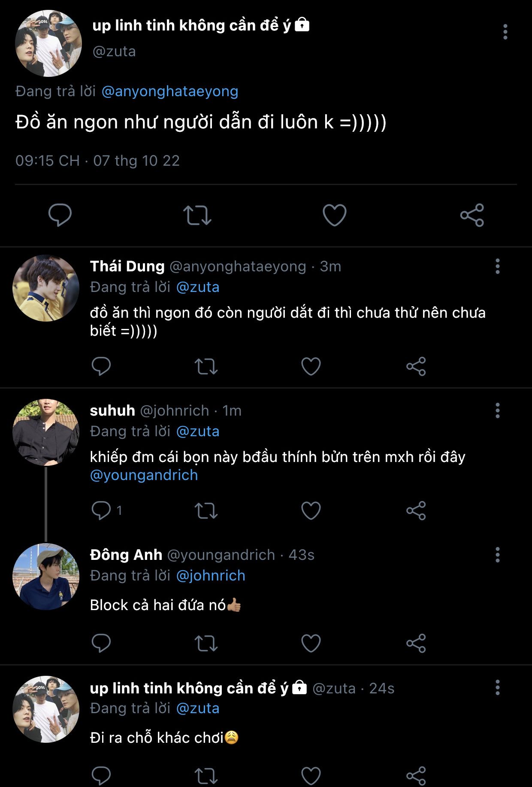Open reply thread on suhuh's tweet
The height and width of the screenshot is (787, 532).
tap(101, 510)
